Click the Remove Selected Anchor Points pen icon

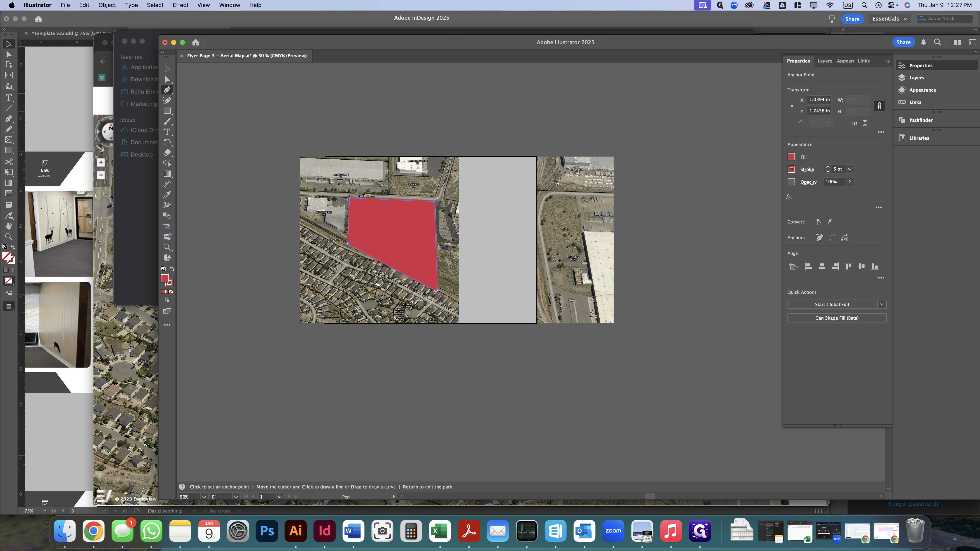point(819,238)
